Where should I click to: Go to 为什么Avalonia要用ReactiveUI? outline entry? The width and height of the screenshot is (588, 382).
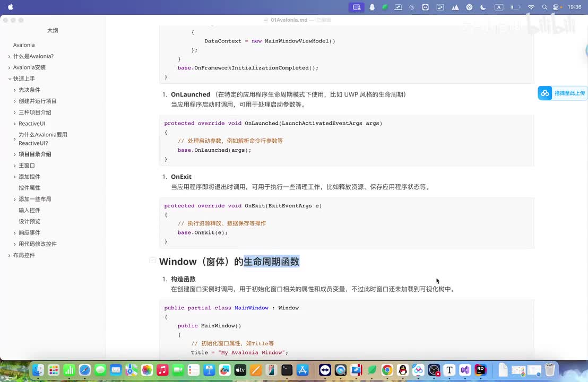click(x=43, y=138)
